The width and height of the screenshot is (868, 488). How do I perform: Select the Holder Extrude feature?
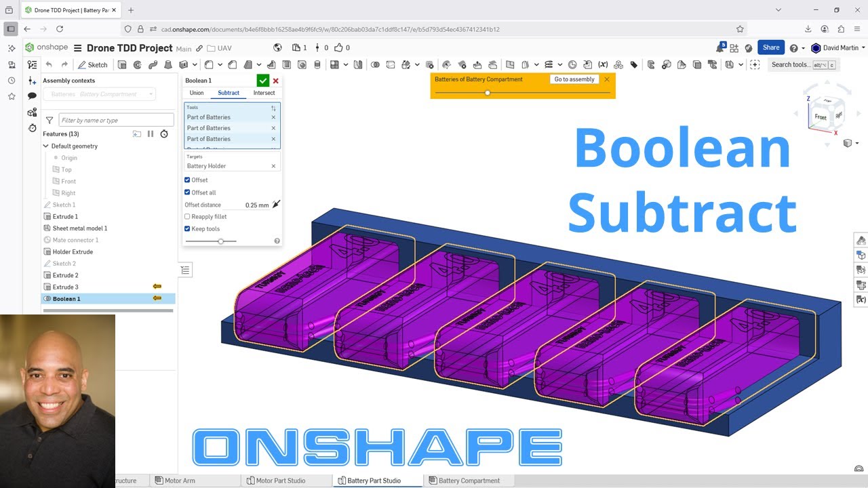(73, 251)
